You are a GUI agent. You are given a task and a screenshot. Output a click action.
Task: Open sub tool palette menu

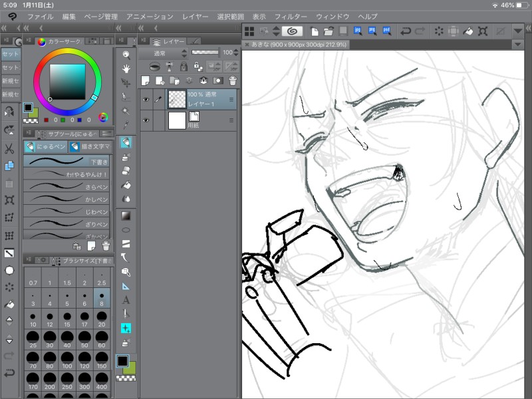pos(29,132)
